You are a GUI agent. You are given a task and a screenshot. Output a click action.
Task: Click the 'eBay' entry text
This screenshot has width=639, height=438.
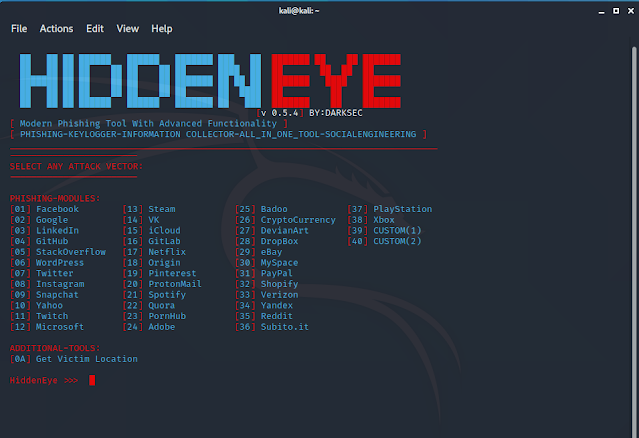coord(271,252)
